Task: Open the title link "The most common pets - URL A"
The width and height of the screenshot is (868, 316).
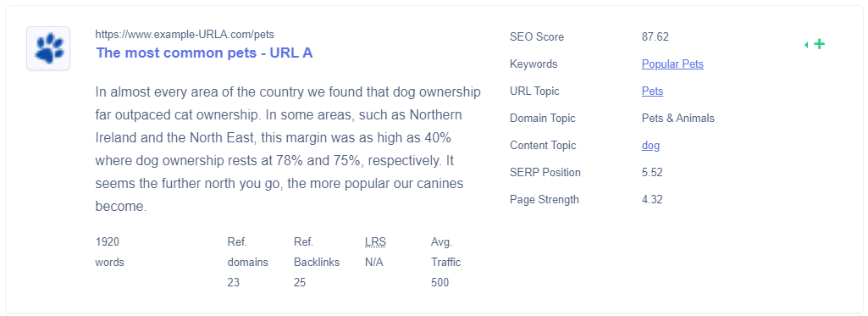Action: click(204, 53)
